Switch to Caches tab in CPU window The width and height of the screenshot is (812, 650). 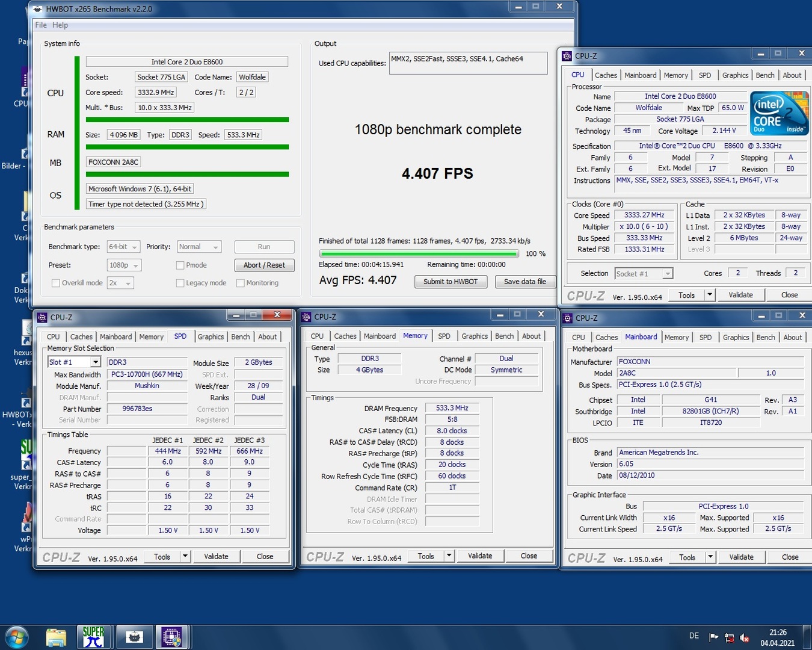pos(606,75)
